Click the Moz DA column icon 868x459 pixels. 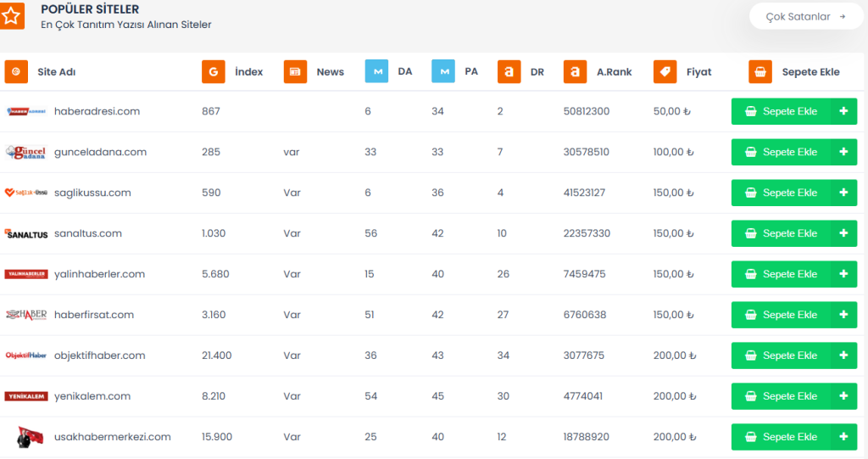click(376, 72)
